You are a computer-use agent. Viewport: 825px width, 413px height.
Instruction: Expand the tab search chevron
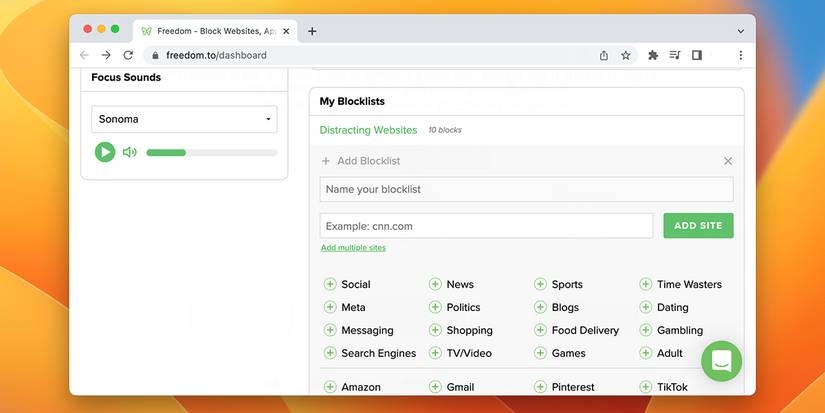pos(741,31)
